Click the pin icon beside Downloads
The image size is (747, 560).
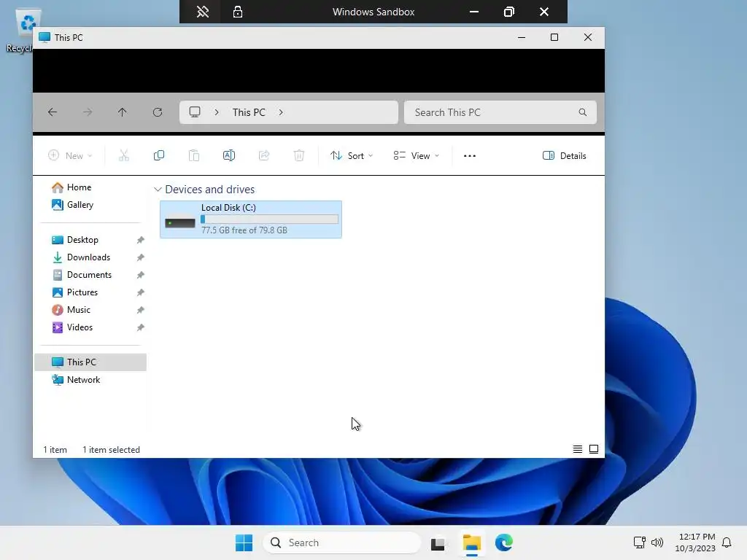pyautogui.click(x=141, y=257)
